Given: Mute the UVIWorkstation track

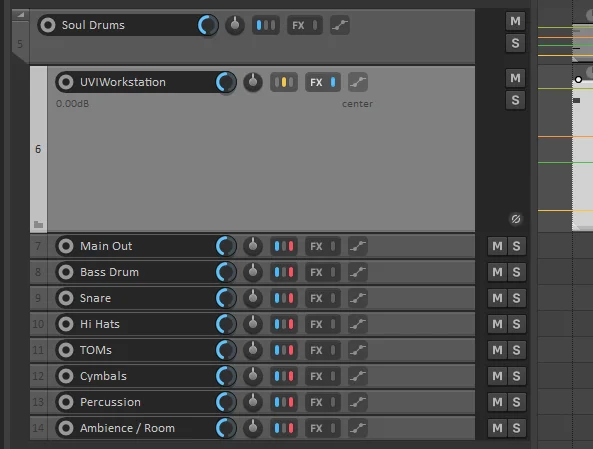Looking at the screenshot, I should pos(515,78).
